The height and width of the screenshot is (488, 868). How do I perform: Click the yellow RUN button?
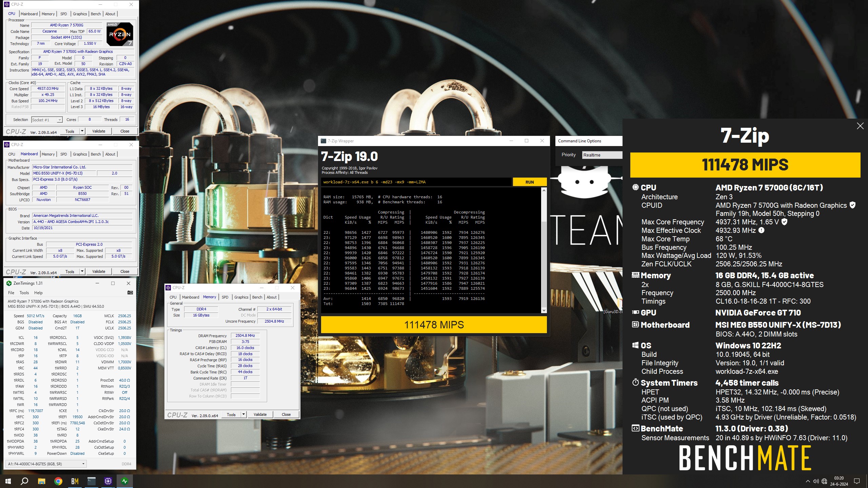(x=530, y=182)
